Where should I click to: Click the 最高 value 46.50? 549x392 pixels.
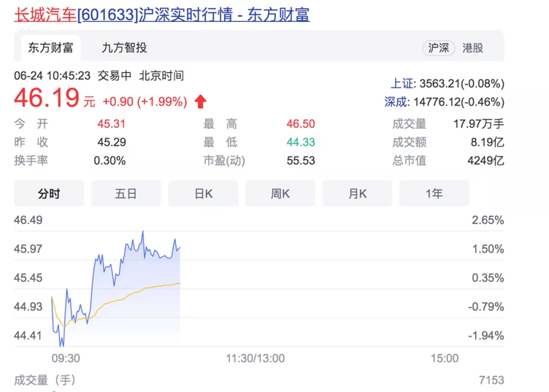click(x=301, y=124)
